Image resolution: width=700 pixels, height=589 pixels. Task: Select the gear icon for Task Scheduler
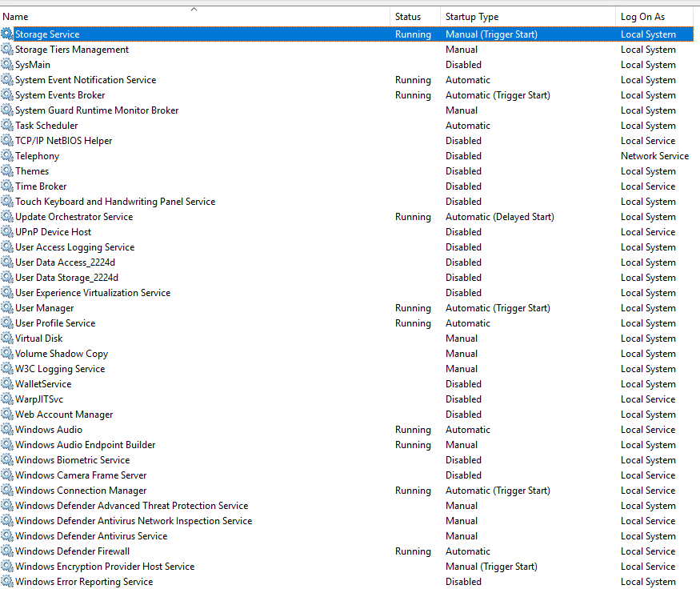click(7, 125)
